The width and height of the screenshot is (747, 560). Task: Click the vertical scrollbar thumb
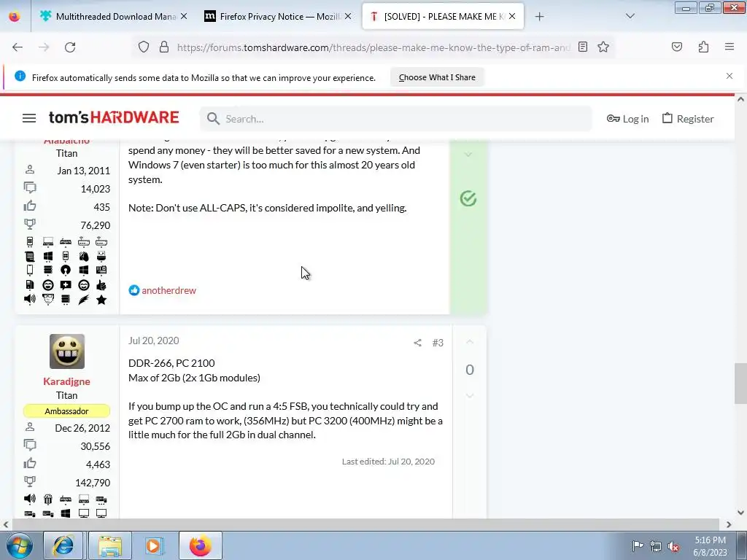pyautogui.click(x=740, y=383)
